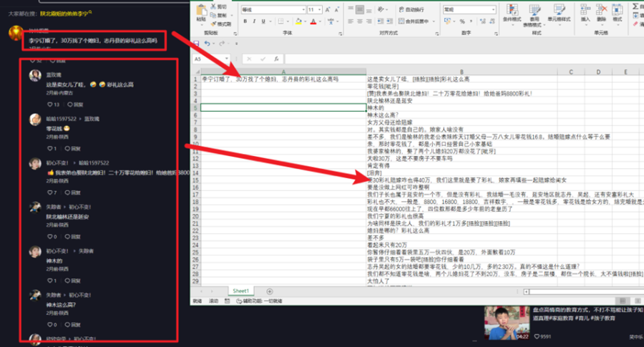Select the Sheet1 tab
The width and height of the screenshot is (644, 347).
[x=240, y=291]
